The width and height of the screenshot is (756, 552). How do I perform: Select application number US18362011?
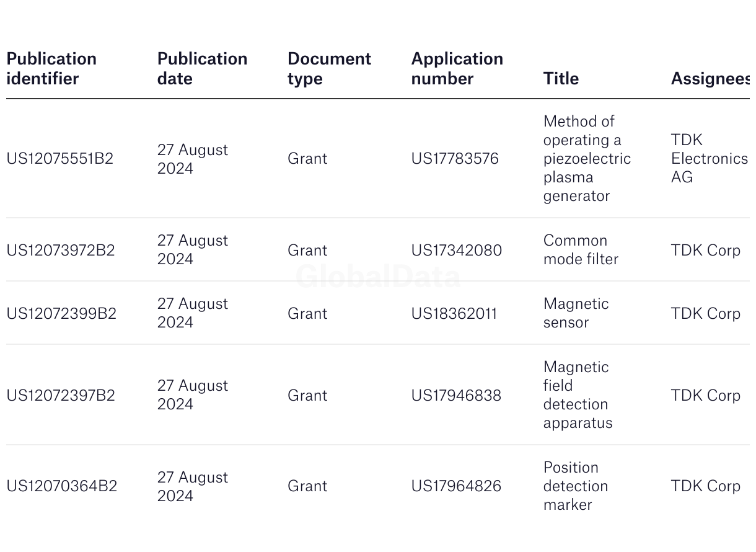pos(454,314)
